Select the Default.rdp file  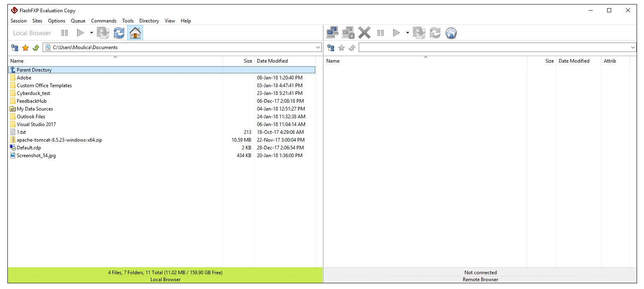(x=162, y=148)
